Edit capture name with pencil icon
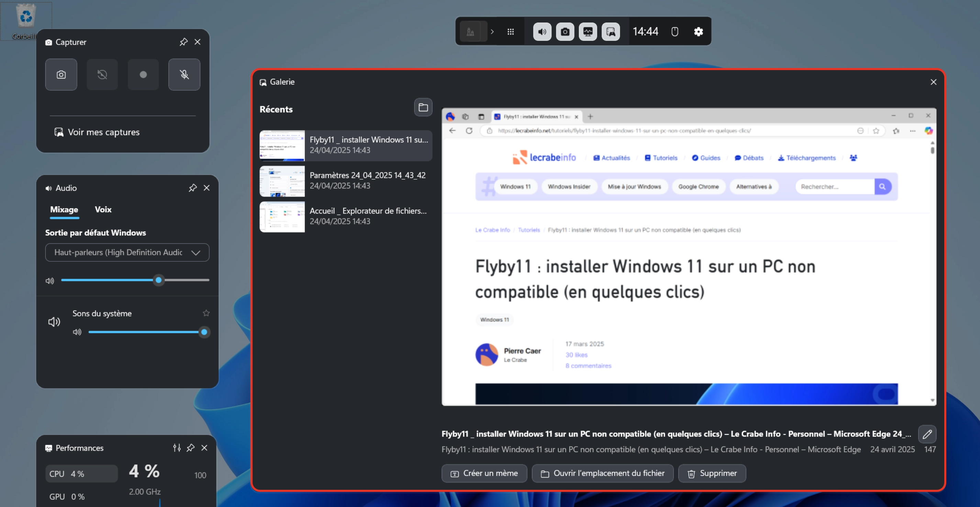 [927, 434]
